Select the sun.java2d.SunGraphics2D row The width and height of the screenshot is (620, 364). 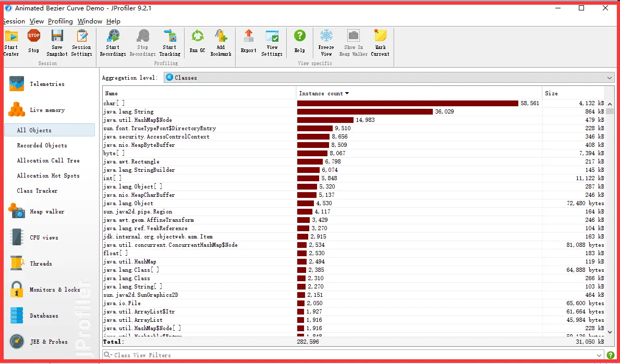click(x=354, y=295)
